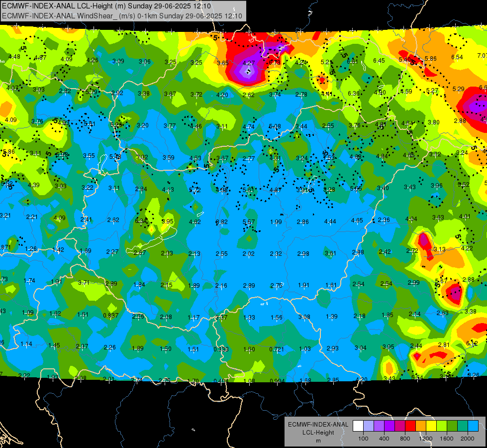This screenshot has width=487, height=448.
Task: Click the LCL-Height title line
Action: pyautogui.click(x=106, y=6)
